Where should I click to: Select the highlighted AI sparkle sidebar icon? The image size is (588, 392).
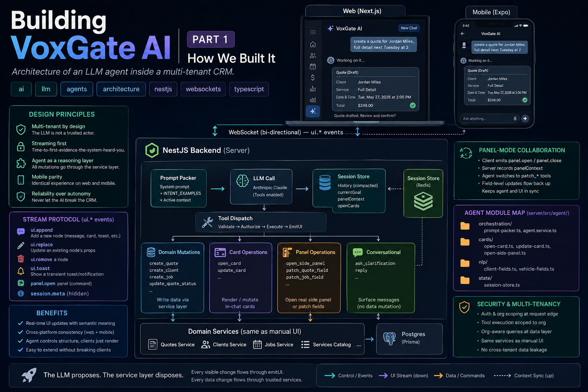point(313,111)
